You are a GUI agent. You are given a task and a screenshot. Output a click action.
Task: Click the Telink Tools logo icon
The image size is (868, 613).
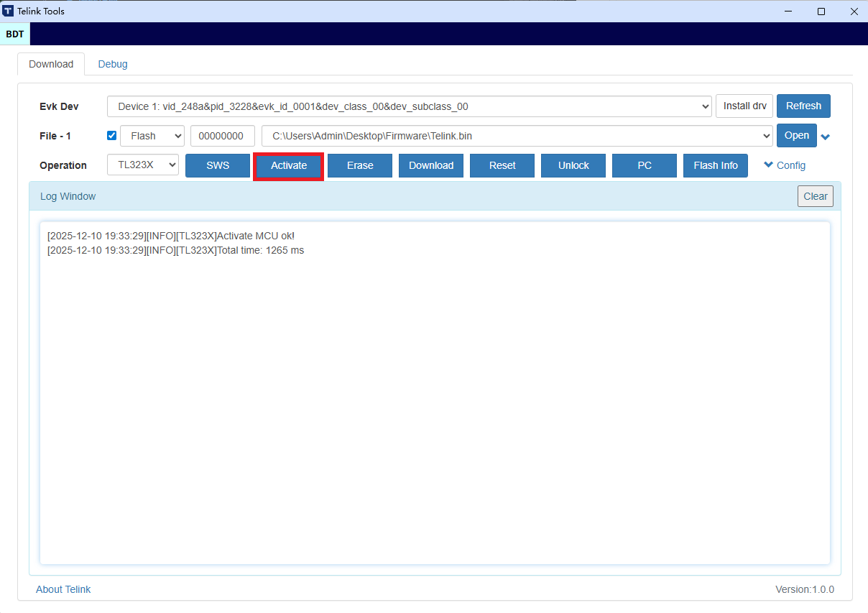coord(9,11)
